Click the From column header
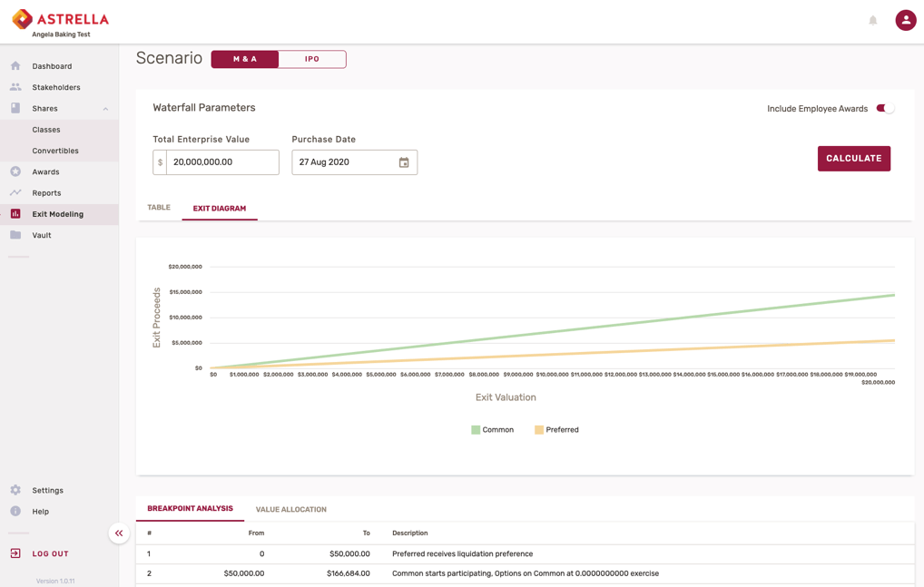Image resolution: width=924 pixels, height=587 pixels. click(256, 533)
